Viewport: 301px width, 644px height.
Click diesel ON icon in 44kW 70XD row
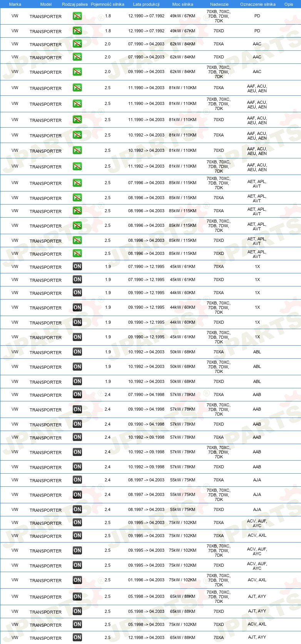[x=77, y=322]
